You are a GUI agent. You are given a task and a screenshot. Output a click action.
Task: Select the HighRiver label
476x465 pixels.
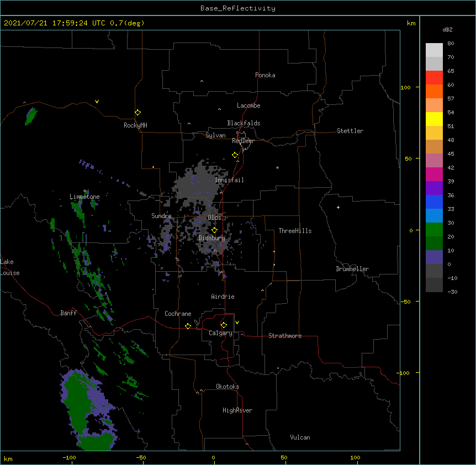237,410
